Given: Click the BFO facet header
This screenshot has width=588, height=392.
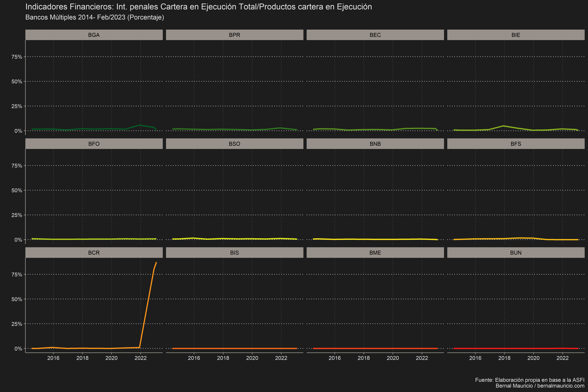Looking at the screenshot, I should [x=94, y=144].
